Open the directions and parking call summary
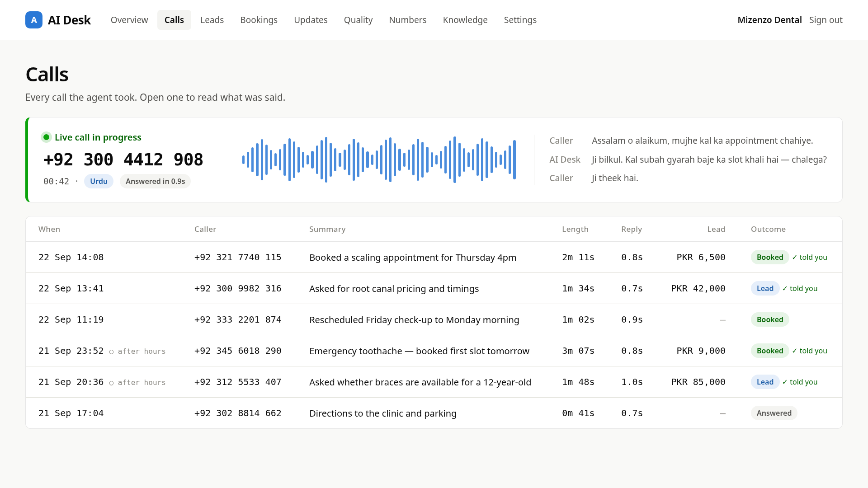The image size is (868, 488). coord(383,413)
